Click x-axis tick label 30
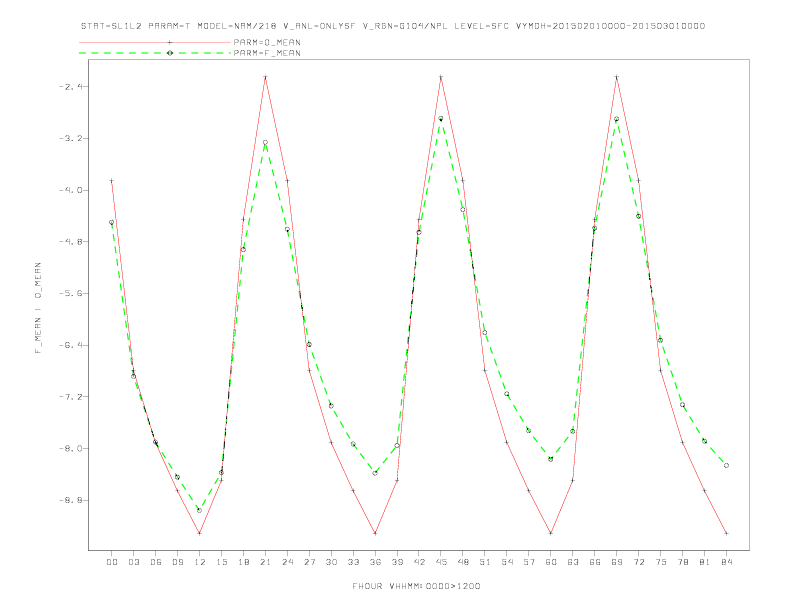The image size is (792, 612). click(331, 562)
